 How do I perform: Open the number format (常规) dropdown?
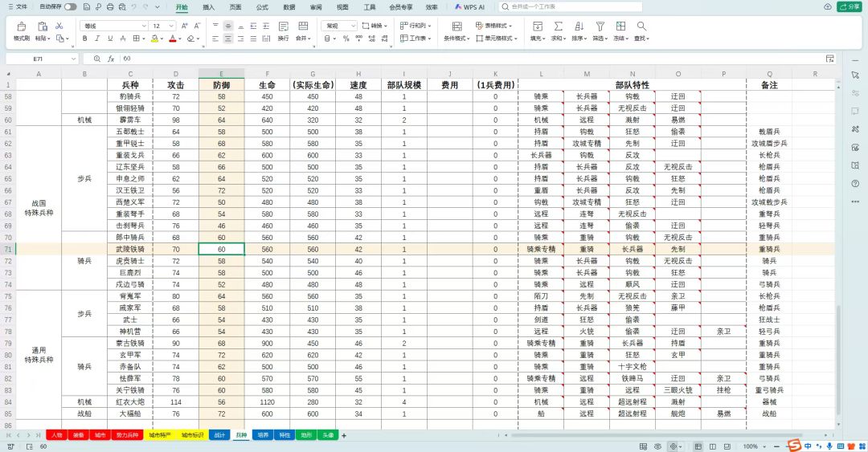(x=353, y=26)
